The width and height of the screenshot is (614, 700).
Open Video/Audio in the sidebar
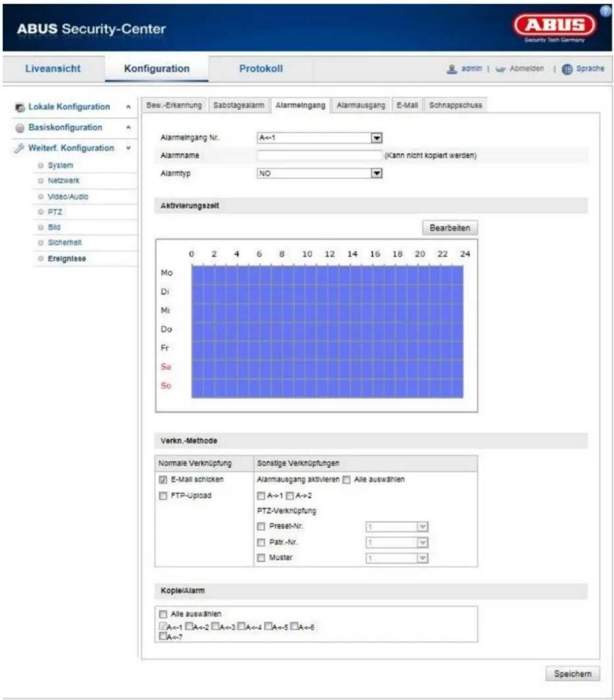pos(68,197)
